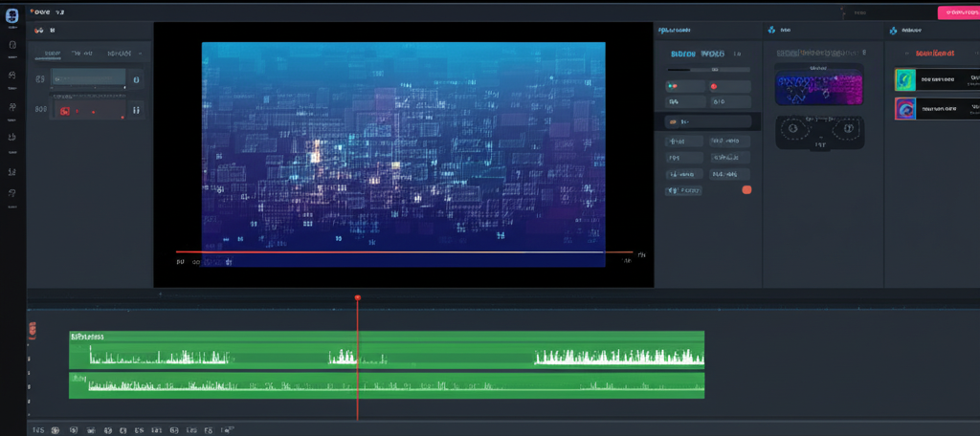Select the purple-blue gradient effect card

click(819, 85)
